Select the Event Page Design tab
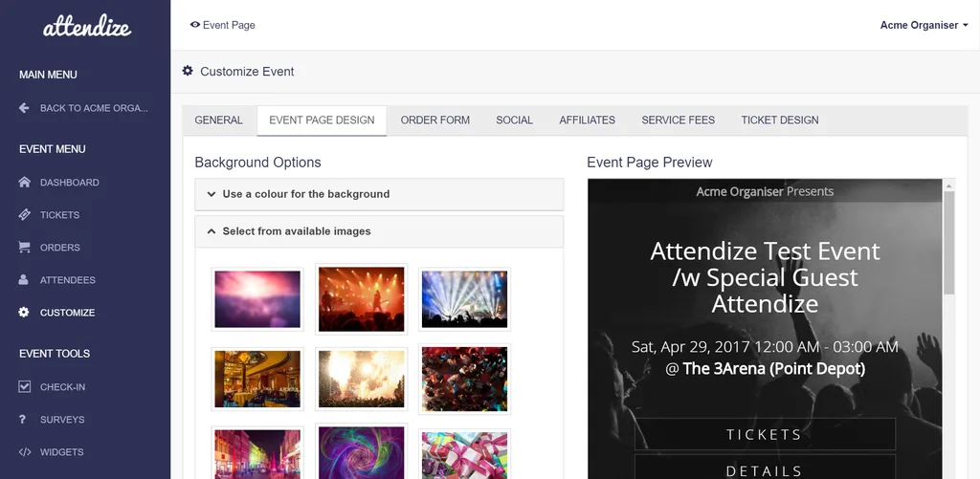This screenshot has height=479, width=980. pyautogui.click(x=322, y=120)
